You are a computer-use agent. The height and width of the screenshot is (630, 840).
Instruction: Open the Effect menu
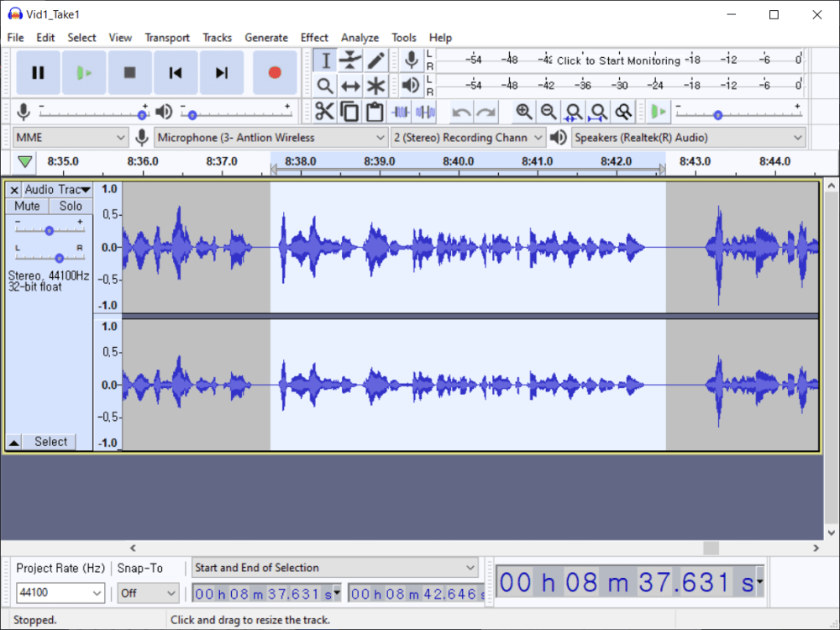click(x=314, y=38)
